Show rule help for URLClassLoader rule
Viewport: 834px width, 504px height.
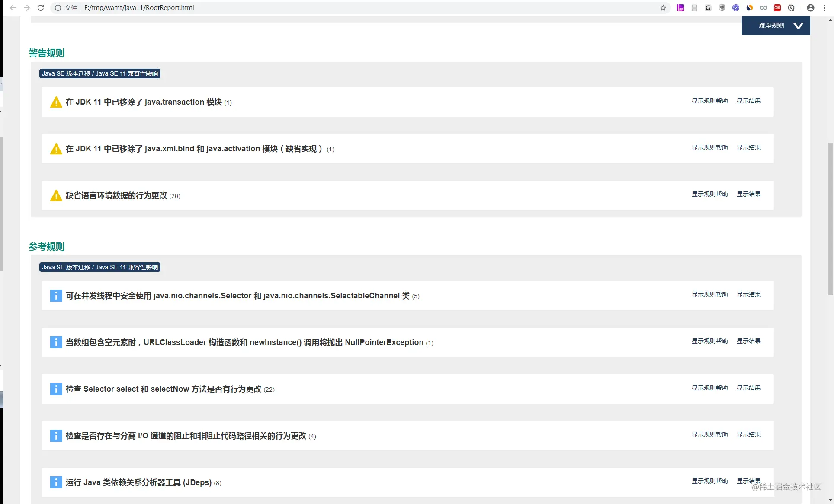point(709,341)
